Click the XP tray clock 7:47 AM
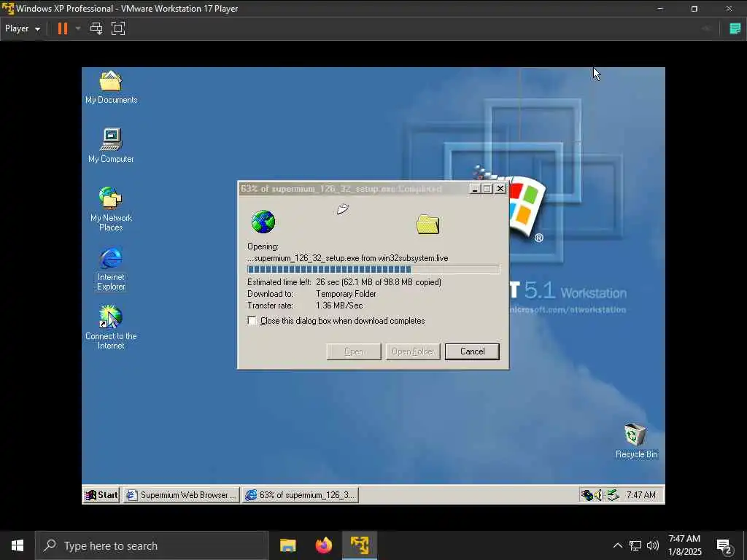The height and width of the screenshot is (560, 747). [x=640, y=495]
